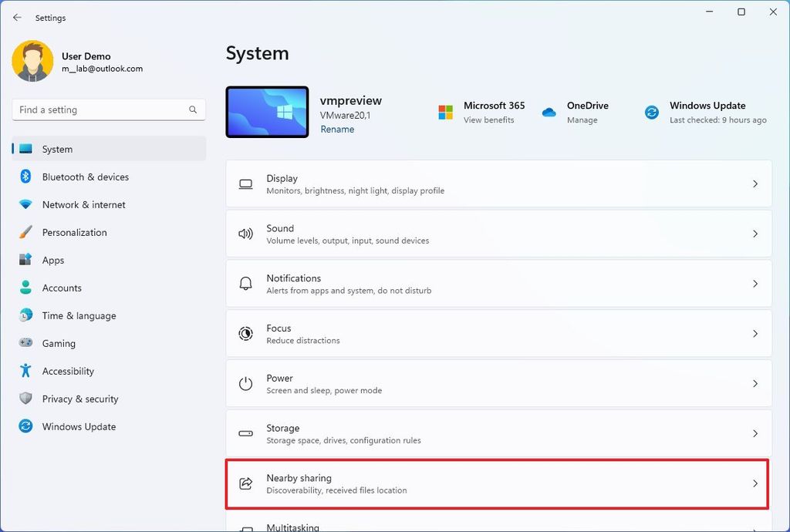
Task: Click the Notifications bell icon
Action: click(x=245, y=284)
